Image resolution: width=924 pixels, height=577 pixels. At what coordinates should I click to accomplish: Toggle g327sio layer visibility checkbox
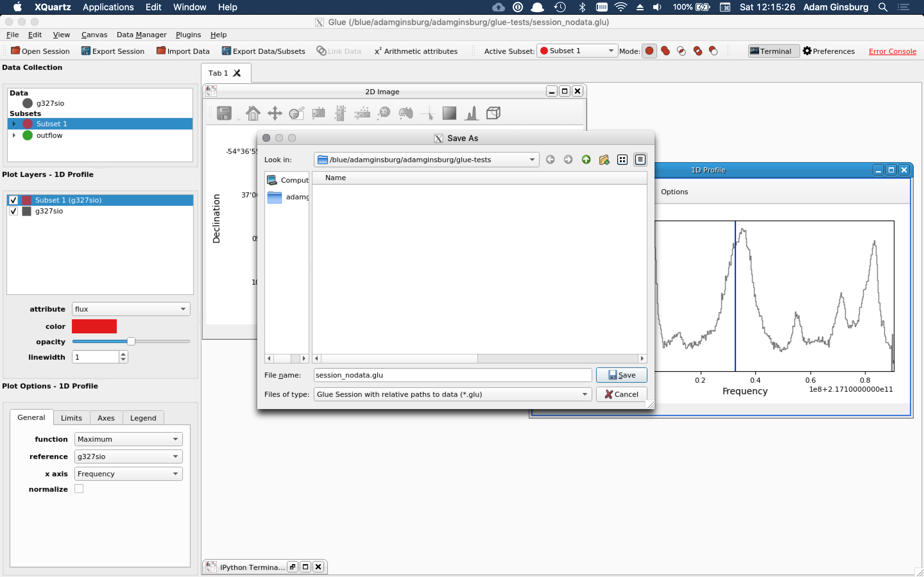[14, 211]
